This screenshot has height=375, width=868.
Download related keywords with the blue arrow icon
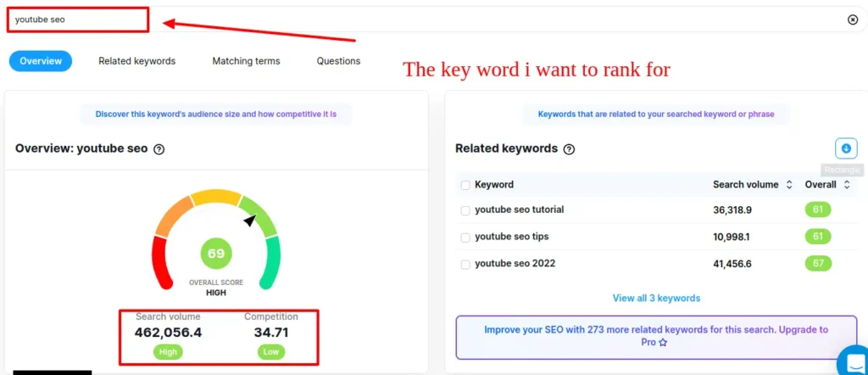click(x=845, y=148)
